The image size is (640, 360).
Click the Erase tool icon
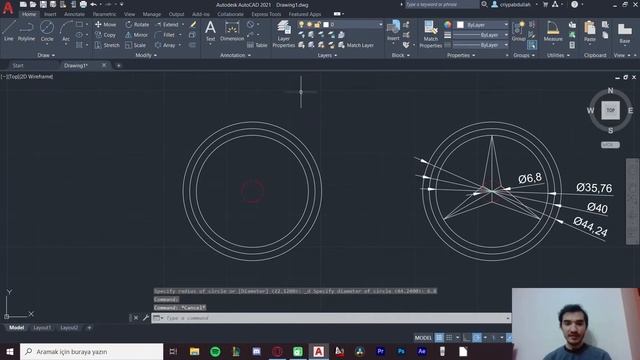click(x=193, y=25)
